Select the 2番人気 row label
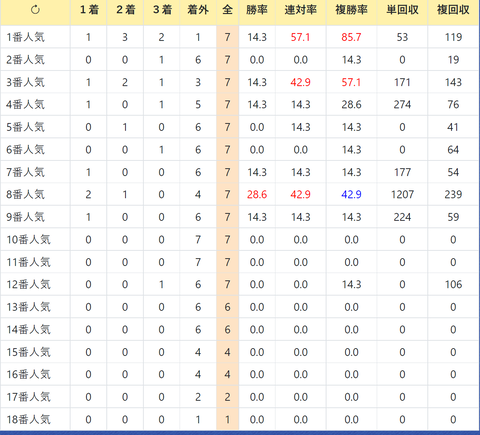The image size is (480, 435). (25, 60)
